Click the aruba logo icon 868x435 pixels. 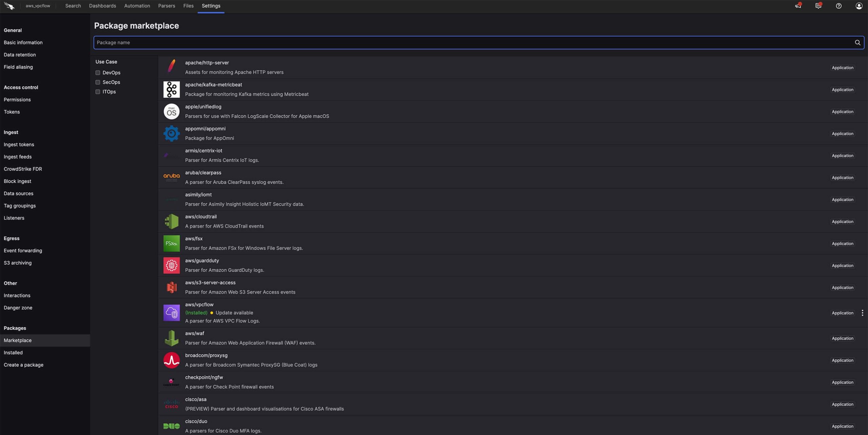click(172, 177)
